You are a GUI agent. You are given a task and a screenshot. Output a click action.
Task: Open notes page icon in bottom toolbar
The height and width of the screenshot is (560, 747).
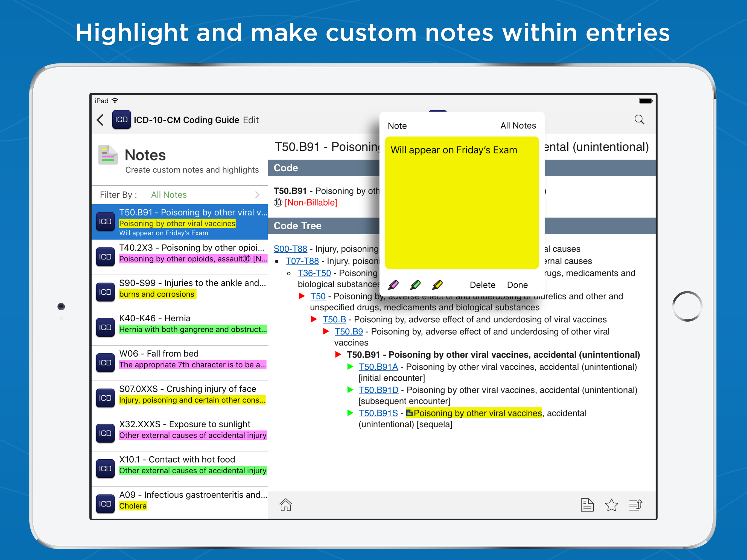(587, 505)
